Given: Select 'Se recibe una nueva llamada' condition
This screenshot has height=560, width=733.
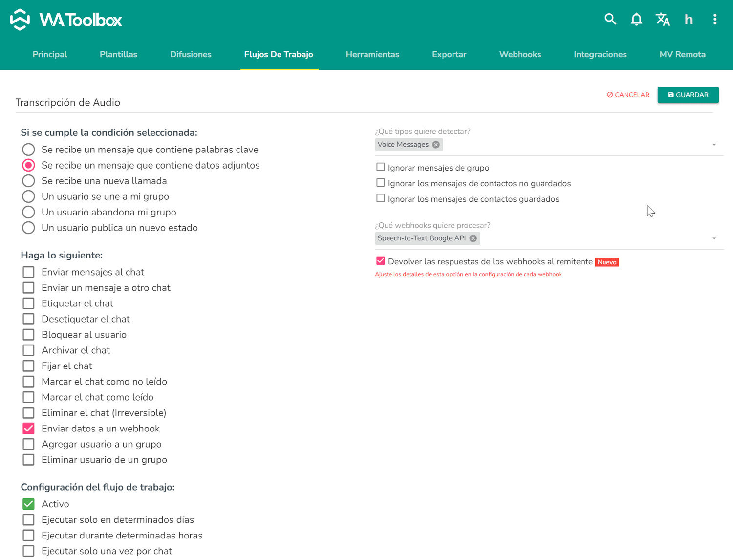Looking at the screenshot, I should 28,181.
